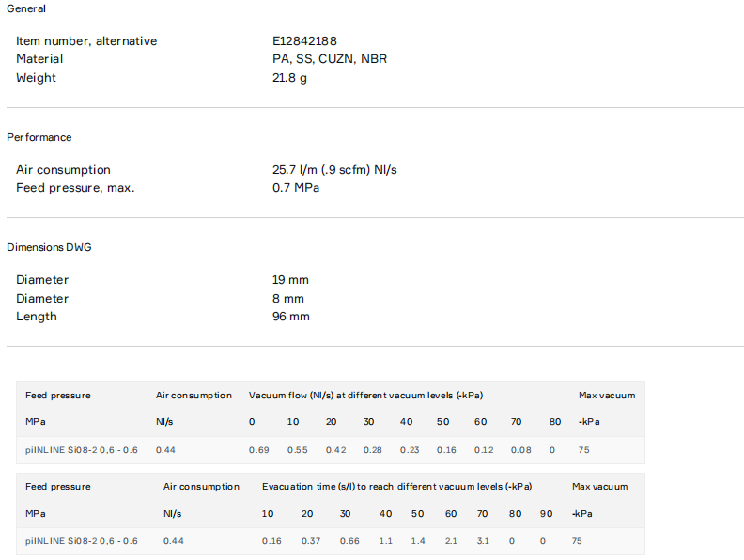Click the 'Item number, alternative' label

coord(86,41)
